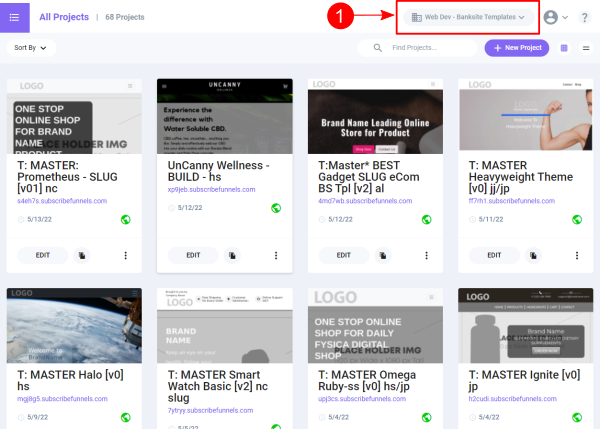The width and height of the screenshot is (600, 429).
Task: Duplicate the T: MASTER Prometheus project
Action: point(82,255)
